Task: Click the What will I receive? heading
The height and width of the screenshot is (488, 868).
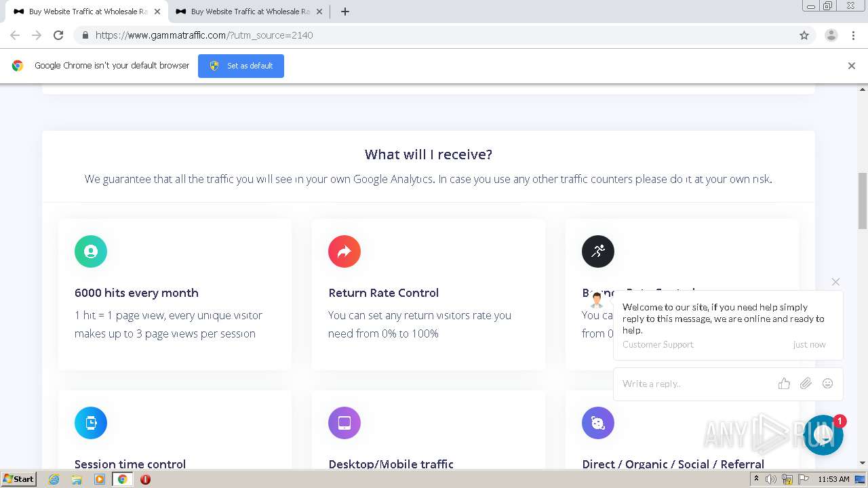Action: (429, 155)
